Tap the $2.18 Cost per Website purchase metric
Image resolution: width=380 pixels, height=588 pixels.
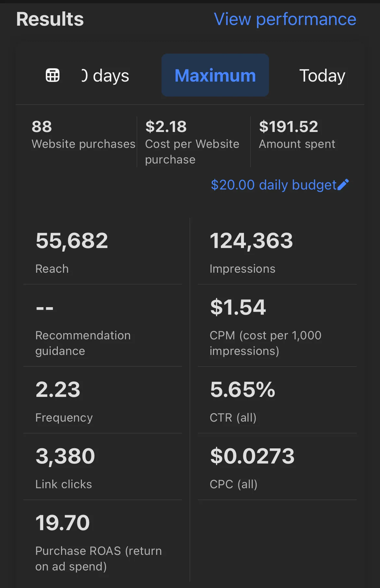point(192,142)
